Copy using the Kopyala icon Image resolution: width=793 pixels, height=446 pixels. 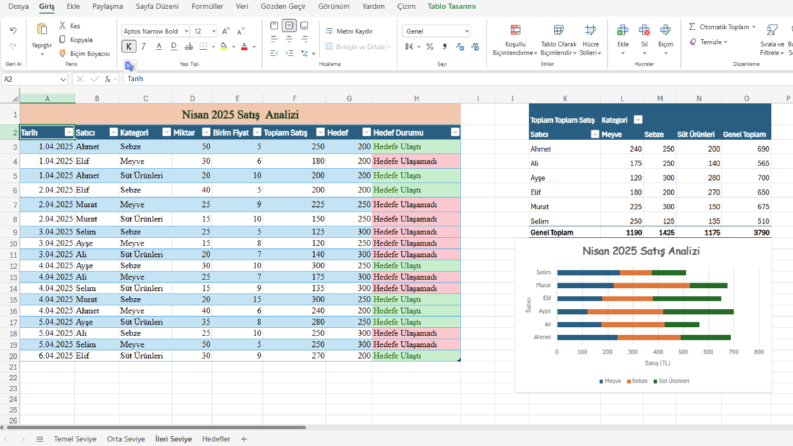point(62,39)
